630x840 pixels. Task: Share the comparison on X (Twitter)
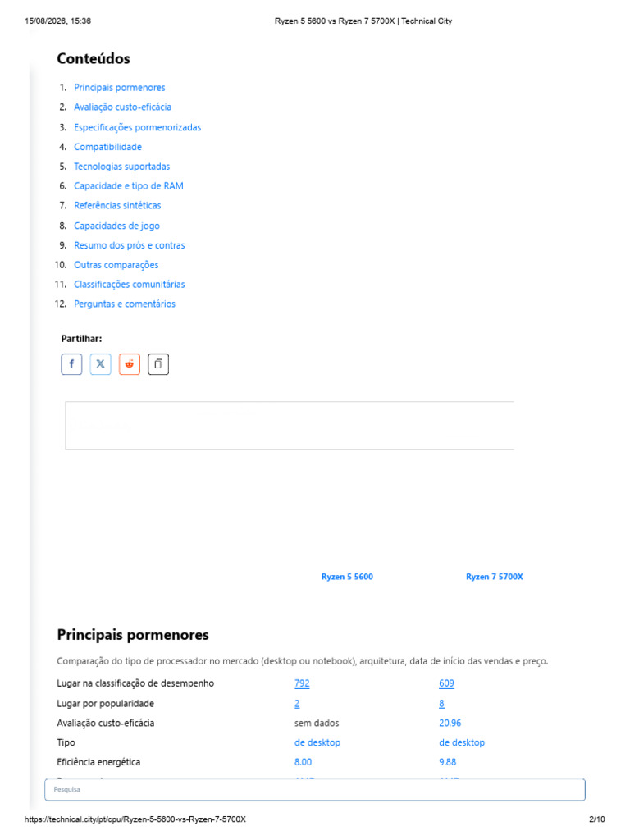(100, 364)
